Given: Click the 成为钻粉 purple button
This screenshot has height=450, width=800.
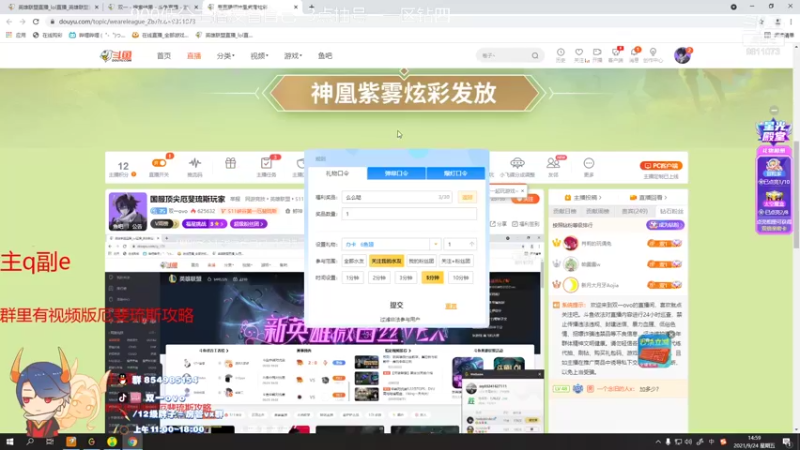Looking at the screenshot, I should [665, 225].
